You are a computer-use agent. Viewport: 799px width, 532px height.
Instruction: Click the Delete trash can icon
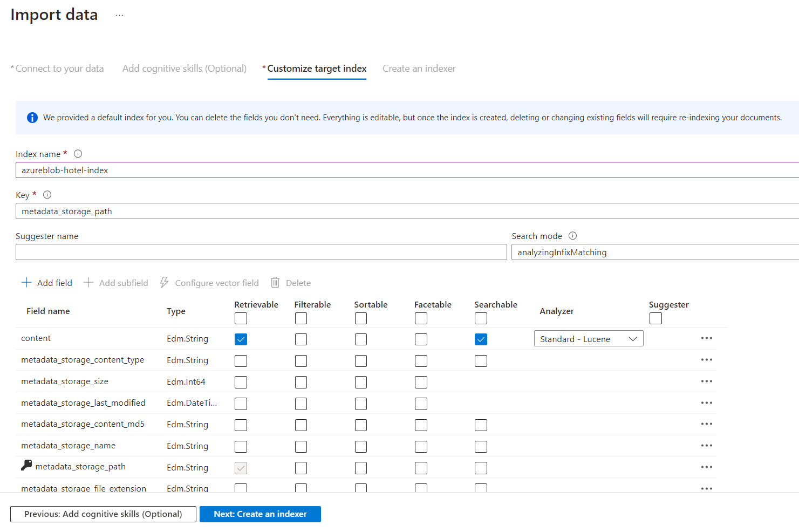275,283
